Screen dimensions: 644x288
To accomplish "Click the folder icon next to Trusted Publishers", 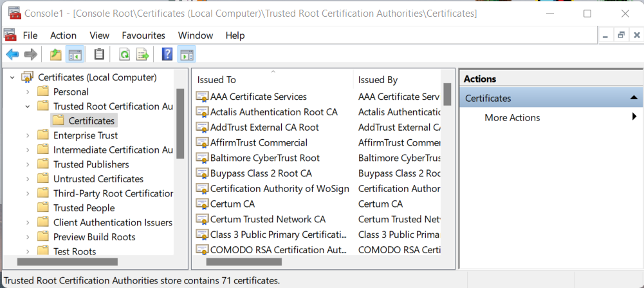I will [42, 164].
